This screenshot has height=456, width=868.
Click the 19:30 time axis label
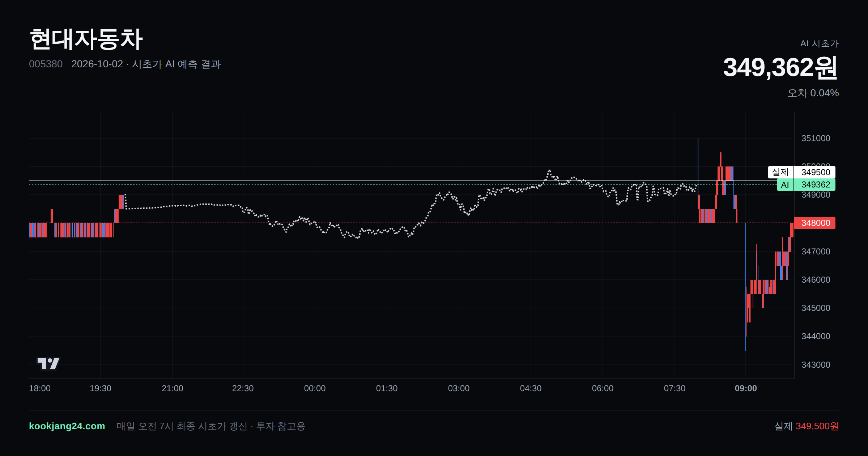[101, 388]
